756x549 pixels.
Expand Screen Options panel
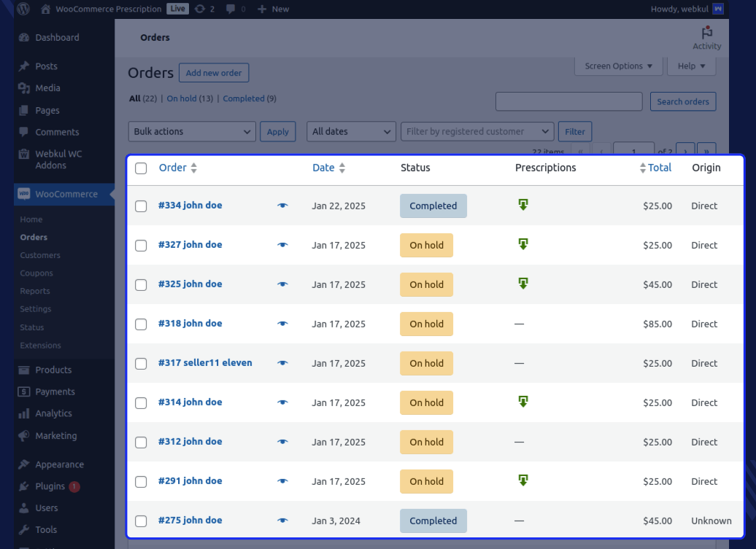tap(618, 66)
